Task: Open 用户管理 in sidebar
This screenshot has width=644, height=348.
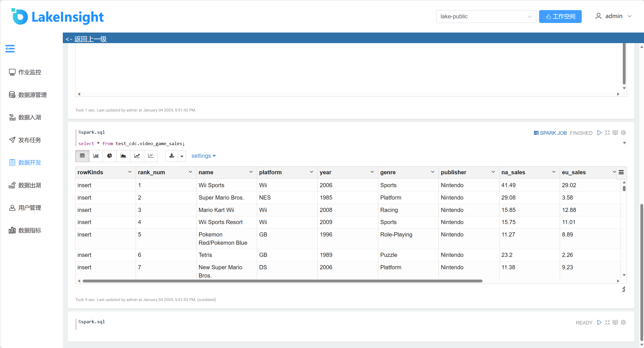Action: pyautogui.click(x=25, y=208)
